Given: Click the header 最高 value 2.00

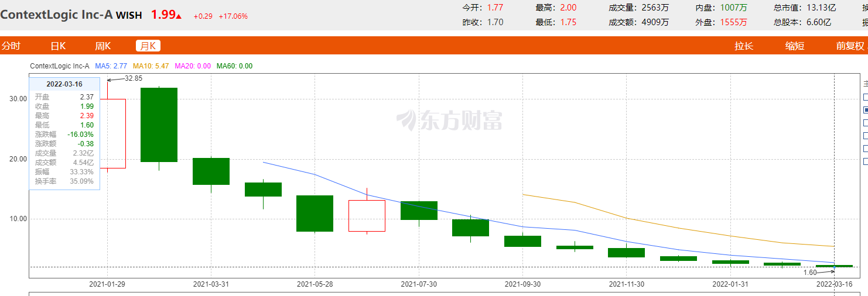Looking at the screenshot, I should [568, 8].
